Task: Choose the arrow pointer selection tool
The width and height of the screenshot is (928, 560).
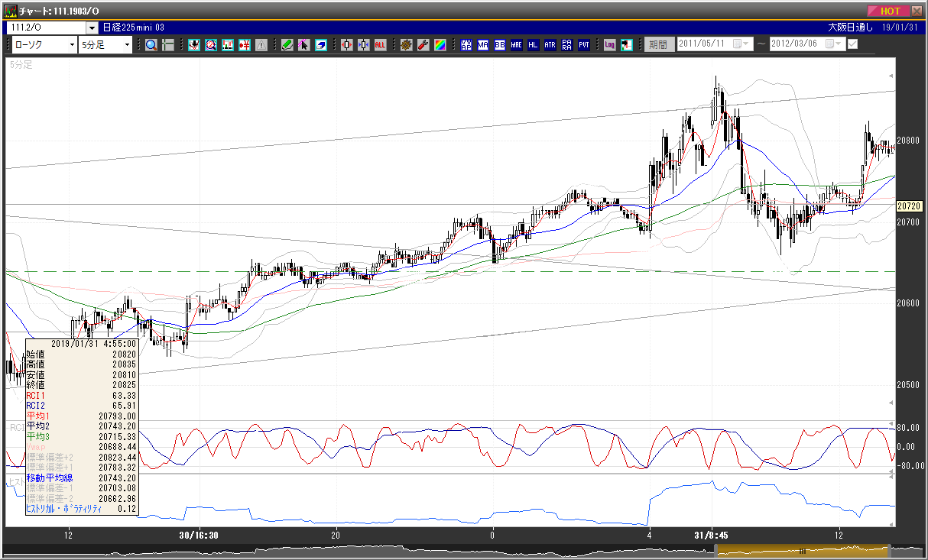Action: point(303,44)
